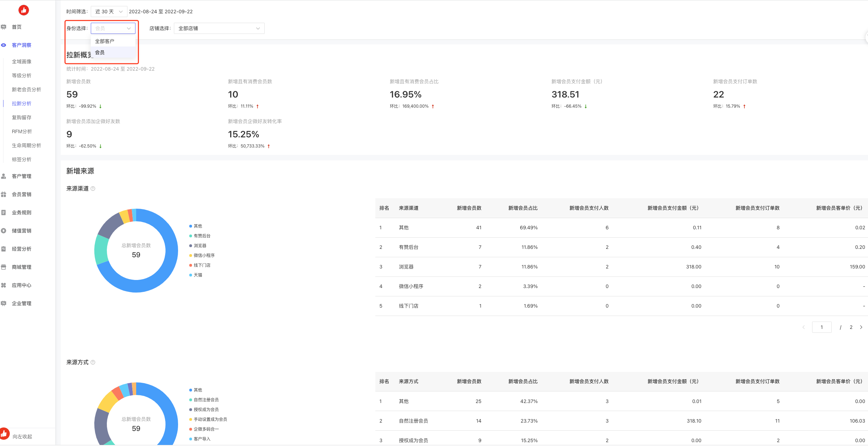The width and height of the screenshot is (868, 446).
Task: Click the eye icon beside 客户洞察
Action: pyautogui.click(x=4, y=45)
